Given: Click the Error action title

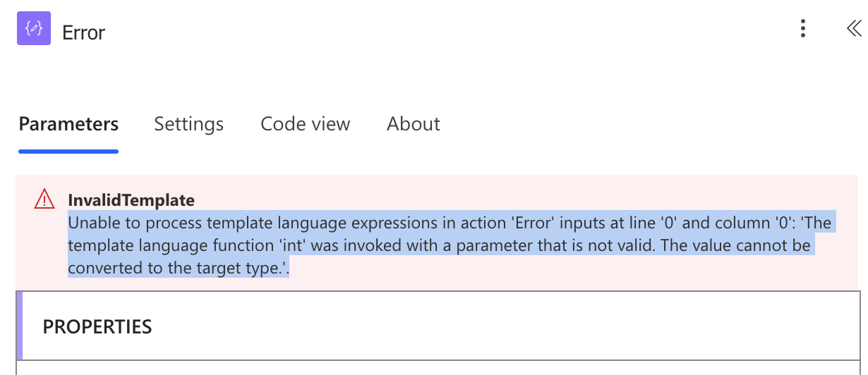Looking at the screenshot, I should (x=83, y=32).
